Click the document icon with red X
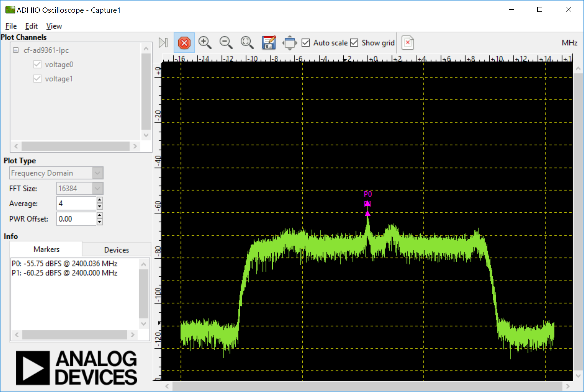This screenshot has height=392, width=584. coord(408,43)
